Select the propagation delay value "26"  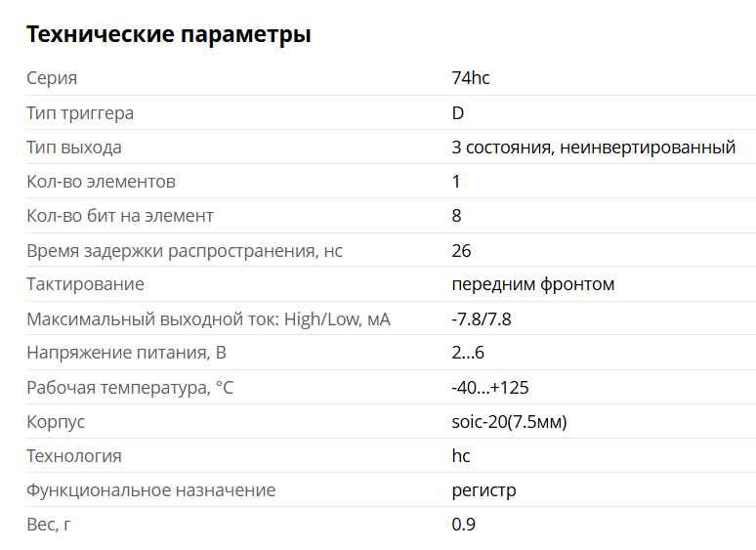point(462,251)
